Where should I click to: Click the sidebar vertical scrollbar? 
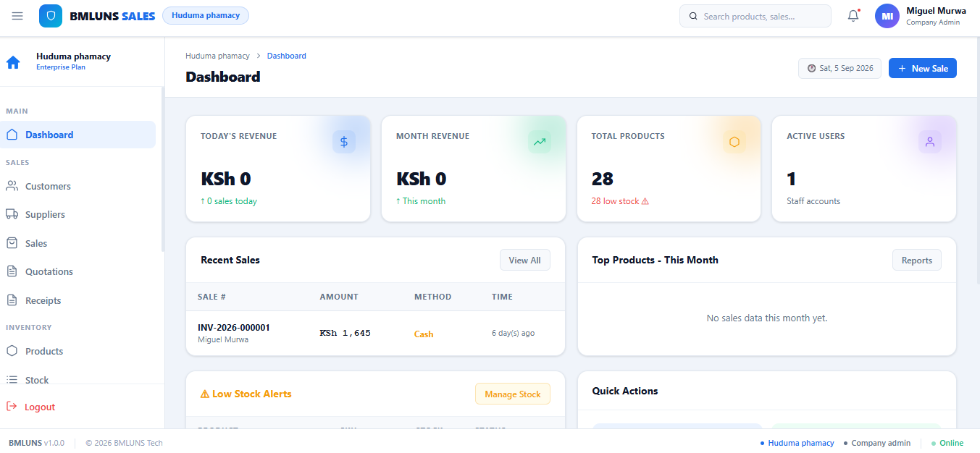(162, 170)
